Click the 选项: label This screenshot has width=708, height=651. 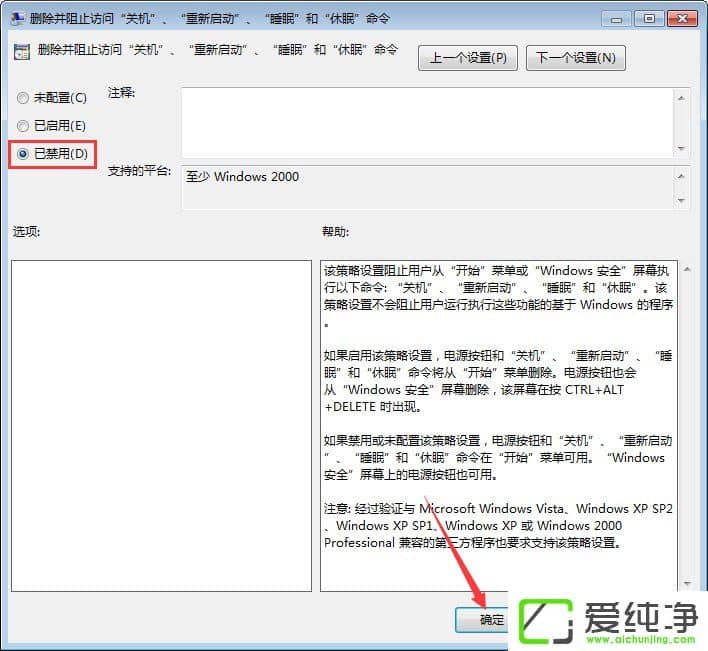click(x=26, y=232)
